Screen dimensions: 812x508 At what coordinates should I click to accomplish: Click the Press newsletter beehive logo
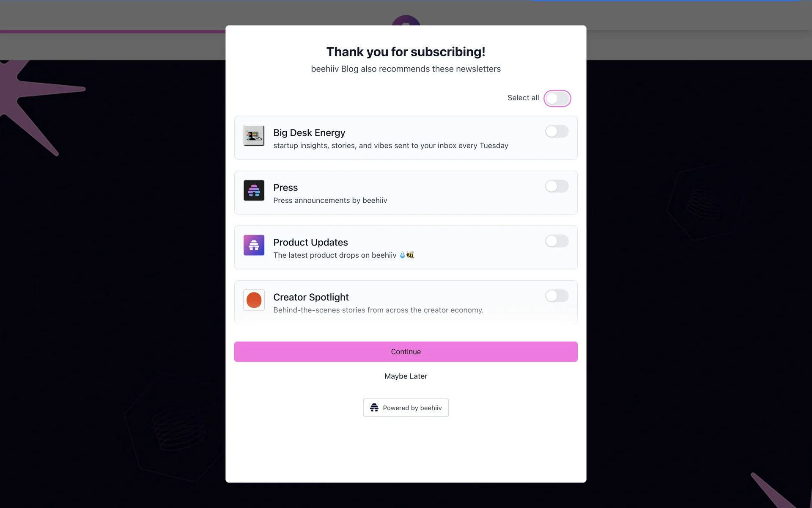254,190
